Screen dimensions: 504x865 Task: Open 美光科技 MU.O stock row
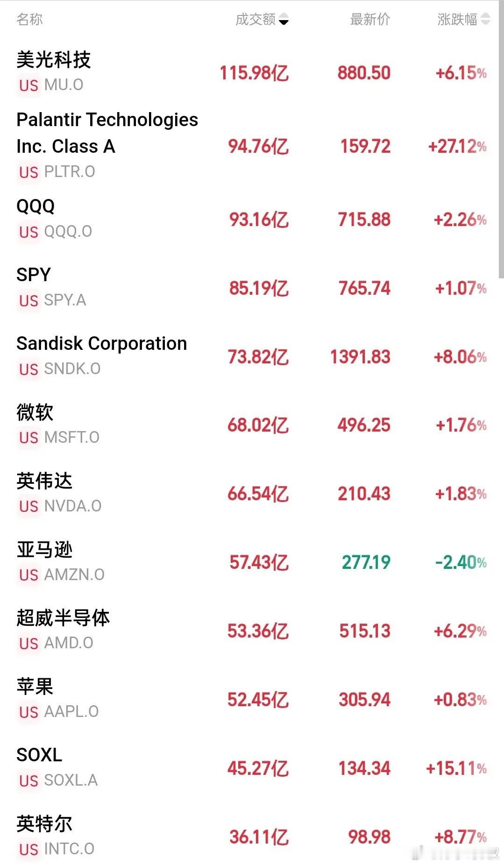click(252, 72)
